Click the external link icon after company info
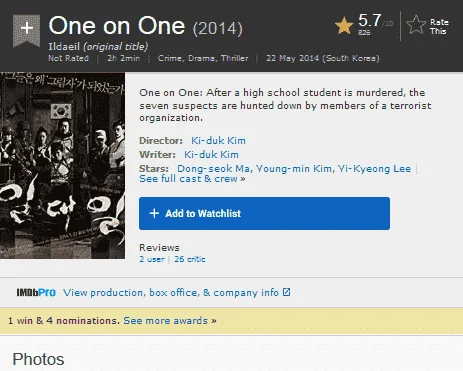 (287, 292)
